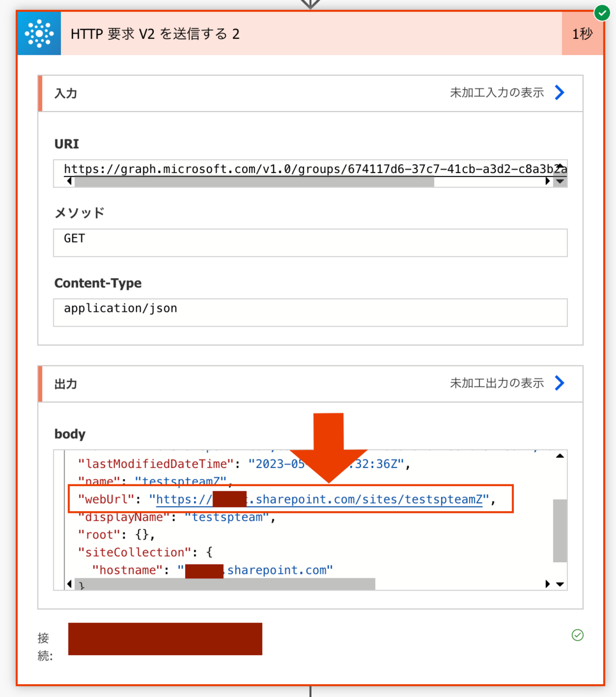Click the "displayName": "testspteam" line
Screen dimensions: 616x697
pos(176,517)
